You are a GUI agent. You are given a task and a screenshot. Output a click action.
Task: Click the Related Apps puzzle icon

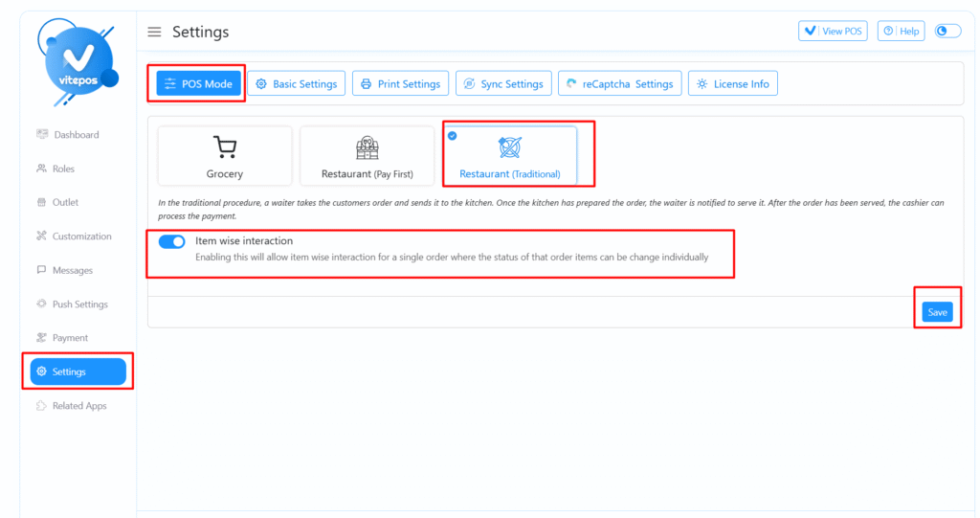[x=41, y=405]
